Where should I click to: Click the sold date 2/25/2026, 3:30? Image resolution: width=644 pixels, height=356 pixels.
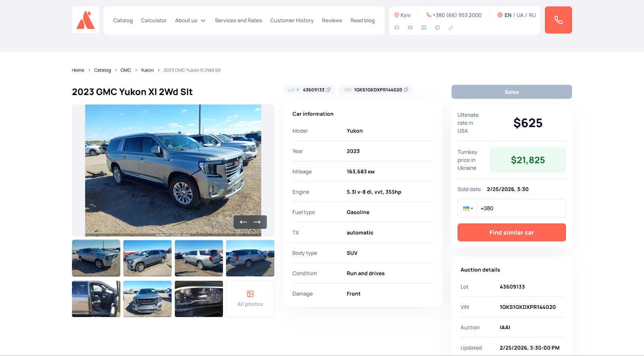pyautogui.click(x=508, y=189)
